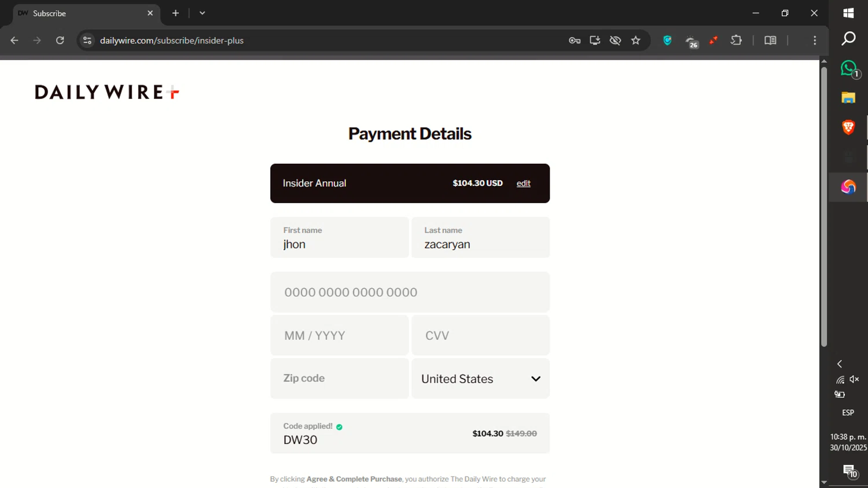Open the tab search dropdown arrow
The image size is (868, 488).
coord(202,13)
